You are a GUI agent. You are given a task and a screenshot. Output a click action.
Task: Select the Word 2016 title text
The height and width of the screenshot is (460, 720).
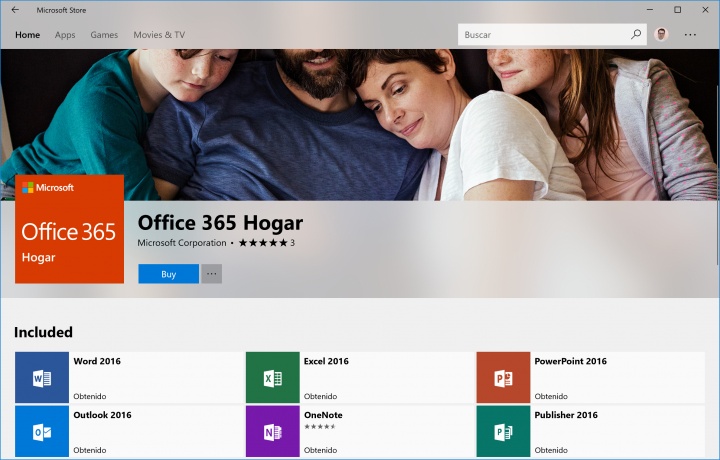(x=97, y=361)
